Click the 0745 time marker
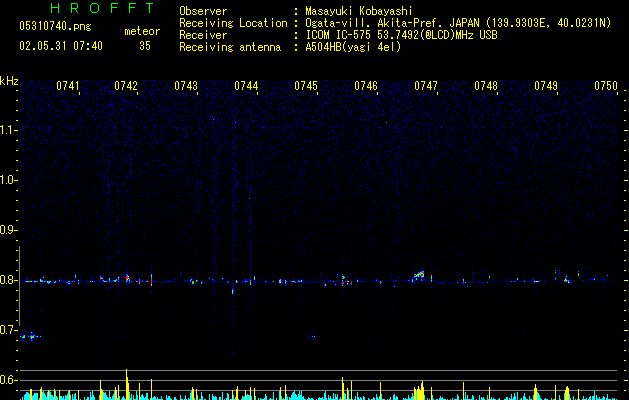Viewport: 629px width, 400px height. pyautogui.click(x=306, y=86)
